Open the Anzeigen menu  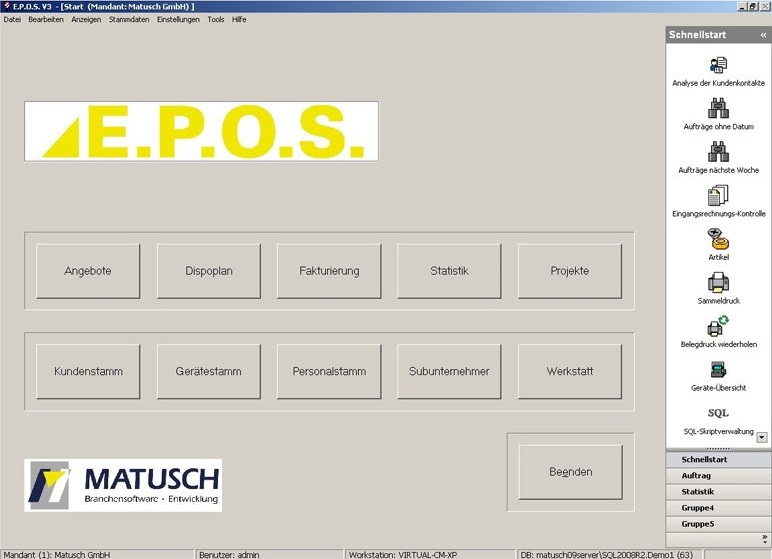click(x=86, y=19)
